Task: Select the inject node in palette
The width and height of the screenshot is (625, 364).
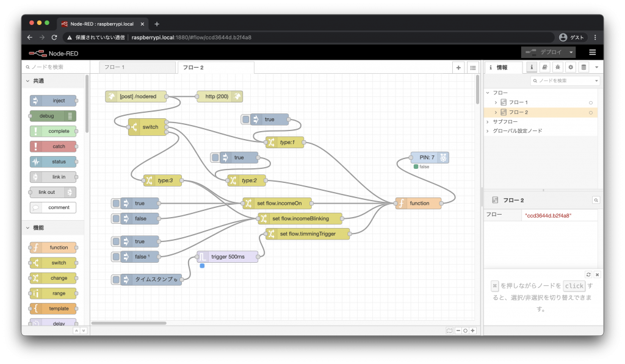Action: point(53,101)
